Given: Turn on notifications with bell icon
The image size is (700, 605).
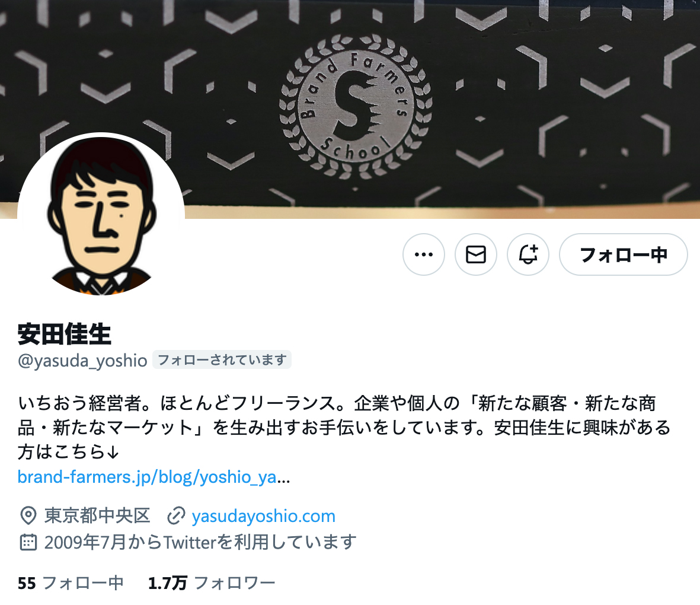Looking at the screenshot, I should pyautogui.click(x=528, y=254).
